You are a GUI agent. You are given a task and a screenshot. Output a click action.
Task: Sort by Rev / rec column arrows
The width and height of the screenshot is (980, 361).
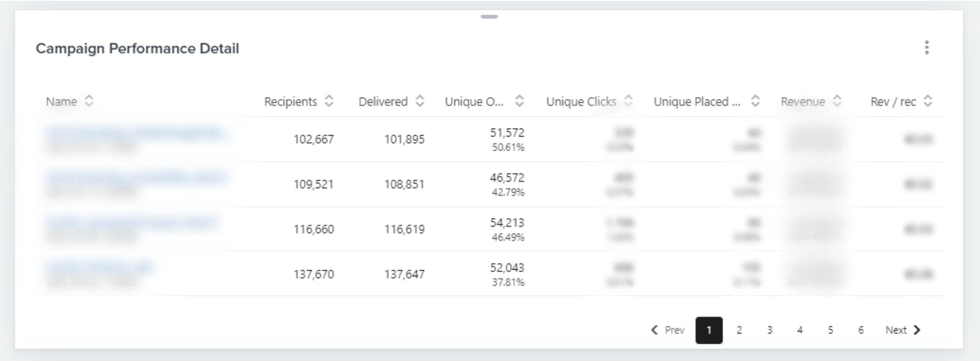[x=928, y=101]
